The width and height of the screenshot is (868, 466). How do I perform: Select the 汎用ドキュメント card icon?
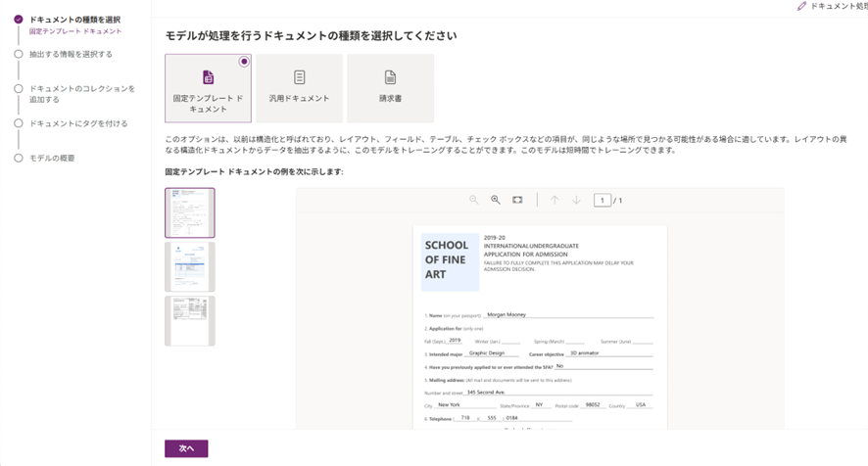tap(300, 77)
